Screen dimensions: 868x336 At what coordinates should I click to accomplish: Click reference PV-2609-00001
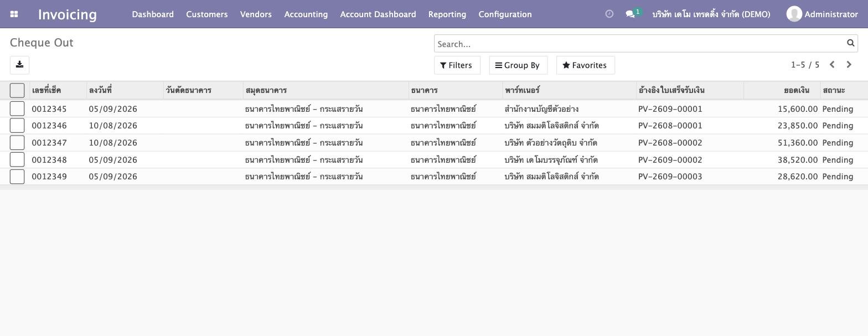[670, 109]
